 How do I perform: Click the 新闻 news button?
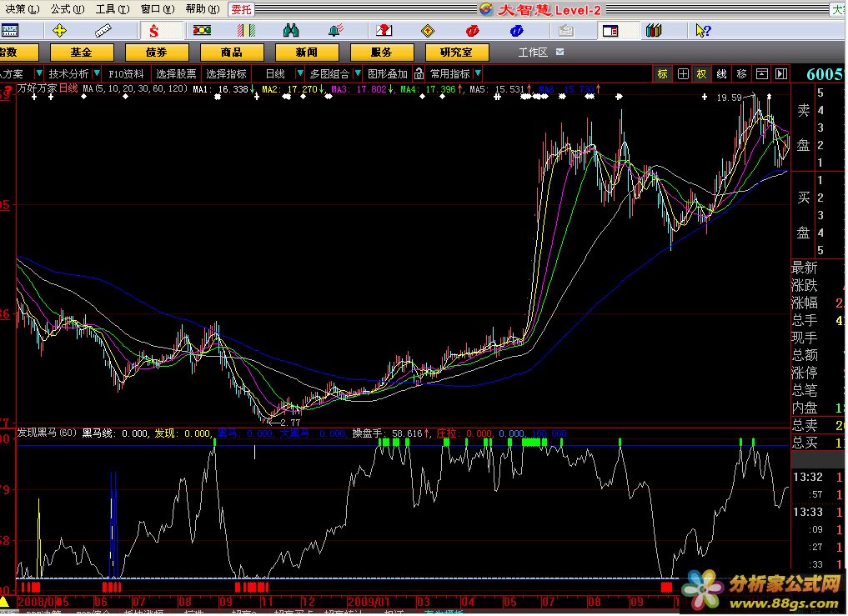pyautogui.click(x=307, y=53)
